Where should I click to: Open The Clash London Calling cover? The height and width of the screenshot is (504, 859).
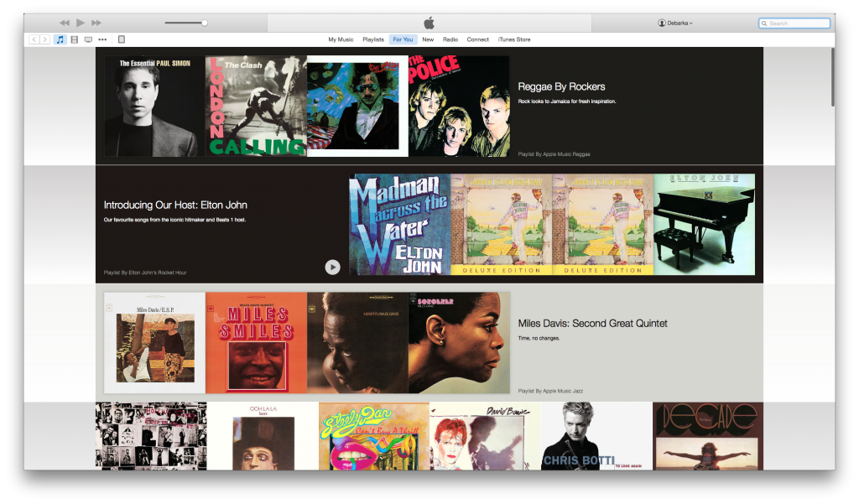coord(257,107)
